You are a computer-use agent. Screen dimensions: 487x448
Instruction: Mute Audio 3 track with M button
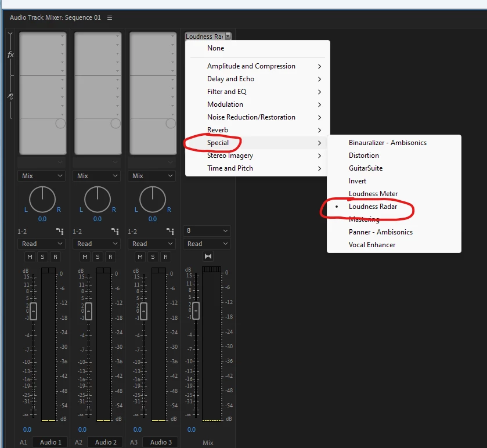click(x=140, y=256)
